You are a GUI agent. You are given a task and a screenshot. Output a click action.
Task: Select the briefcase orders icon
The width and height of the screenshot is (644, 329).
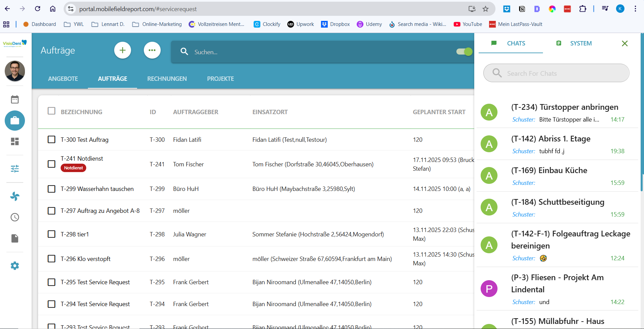click(15, 121)
